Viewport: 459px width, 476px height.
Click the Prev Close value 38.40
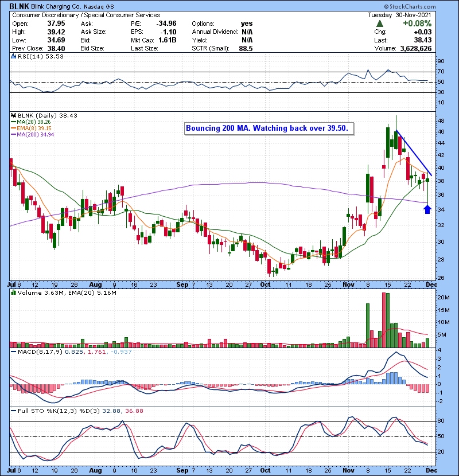coord(56,48)
